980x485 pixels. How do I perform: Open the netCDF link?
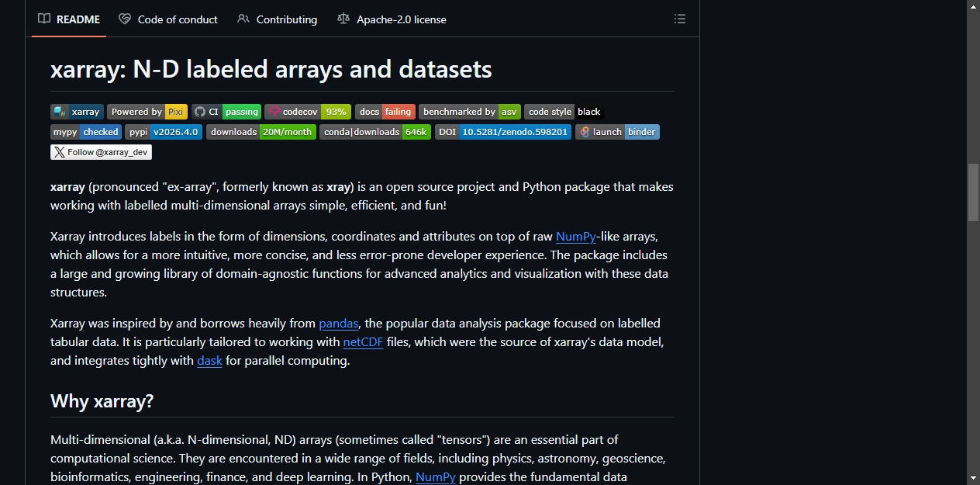364,342
